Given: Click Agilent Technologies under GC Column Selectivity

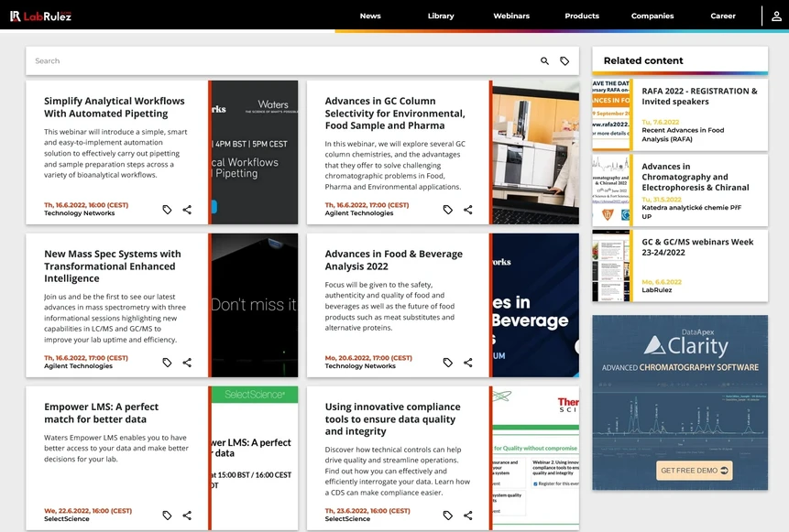Looking at the screenshot, I should 359,213.
